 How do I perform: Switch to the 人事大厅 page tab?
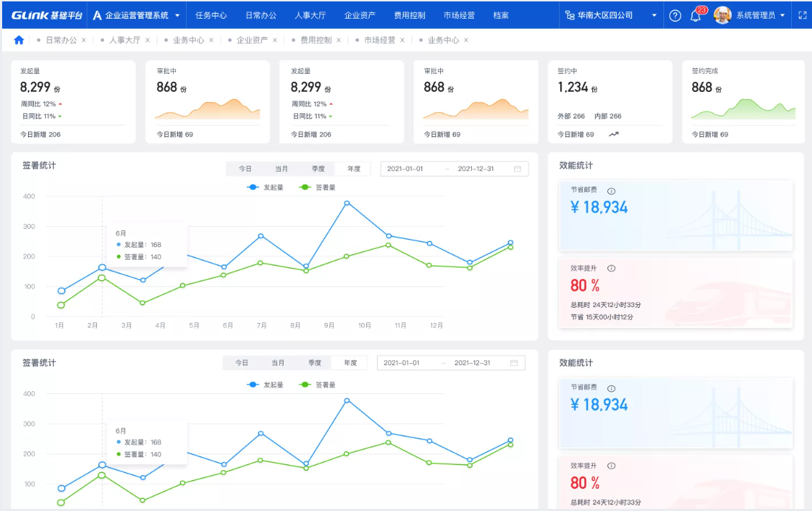point(125,40)
